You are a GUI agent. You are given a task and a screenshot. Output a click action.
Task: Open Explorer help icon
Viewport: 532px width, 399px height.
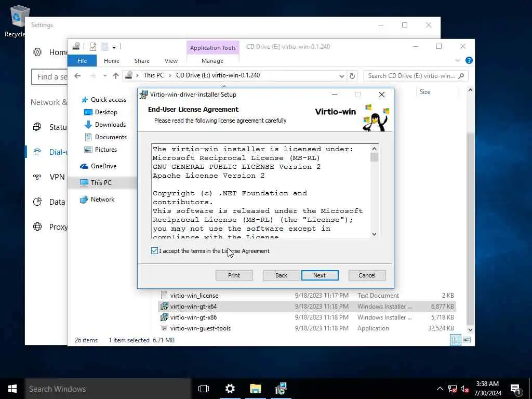coord(469,60)
